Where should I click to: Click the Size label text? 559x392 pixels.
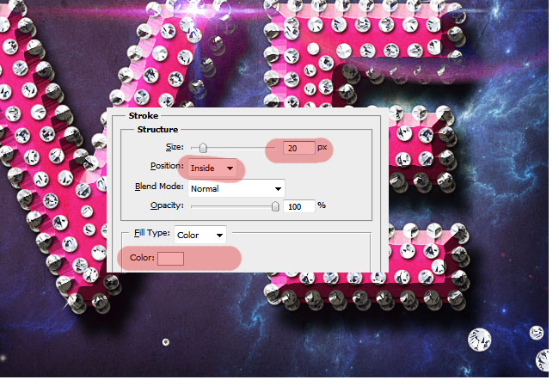tap(175, 147)
